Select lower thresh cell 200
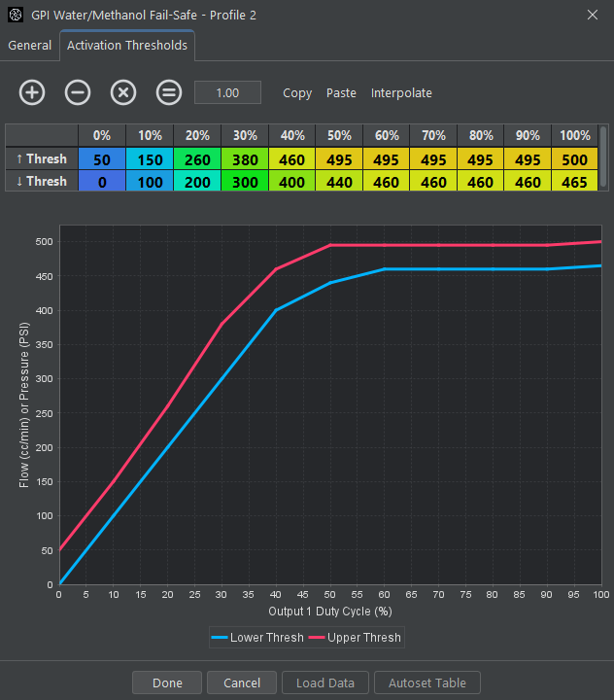The width and height of the screenshot is (614, 700). click(197, 181)
